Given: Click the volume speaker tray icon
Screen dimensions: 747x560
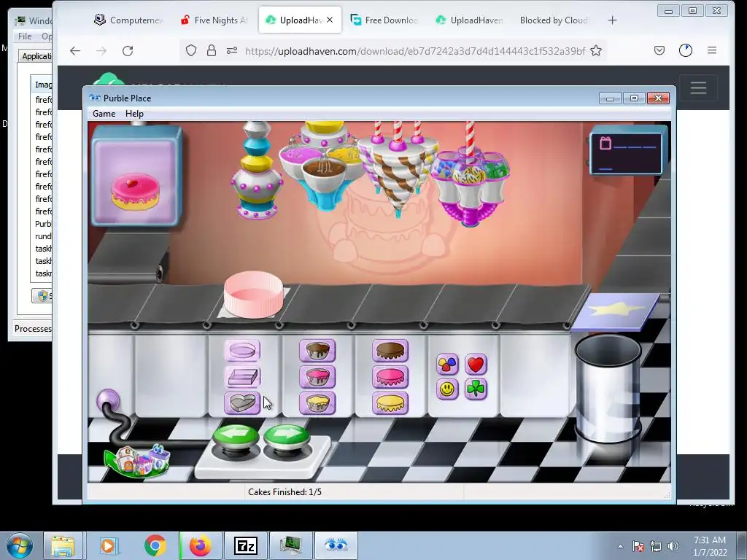Looking at the screenshot, I should 673,546.
